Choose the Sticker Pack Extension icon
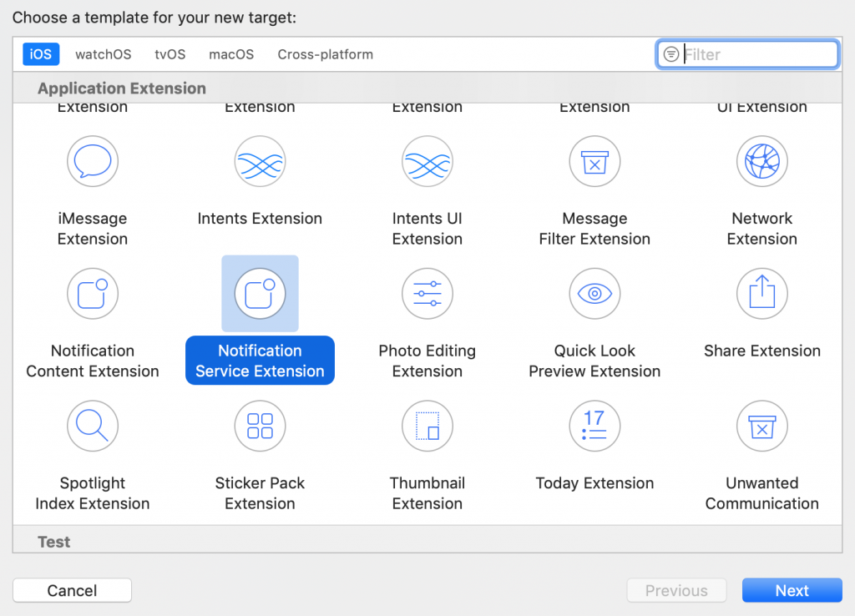 [x=260, y=426]
